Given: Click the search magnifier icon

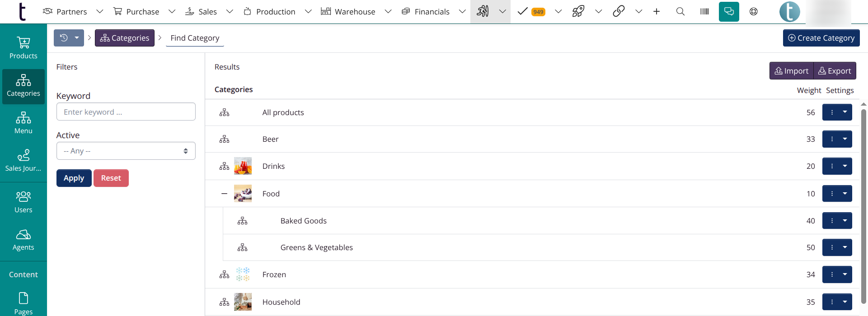Looking at the screenshot, I should (680, 12).
